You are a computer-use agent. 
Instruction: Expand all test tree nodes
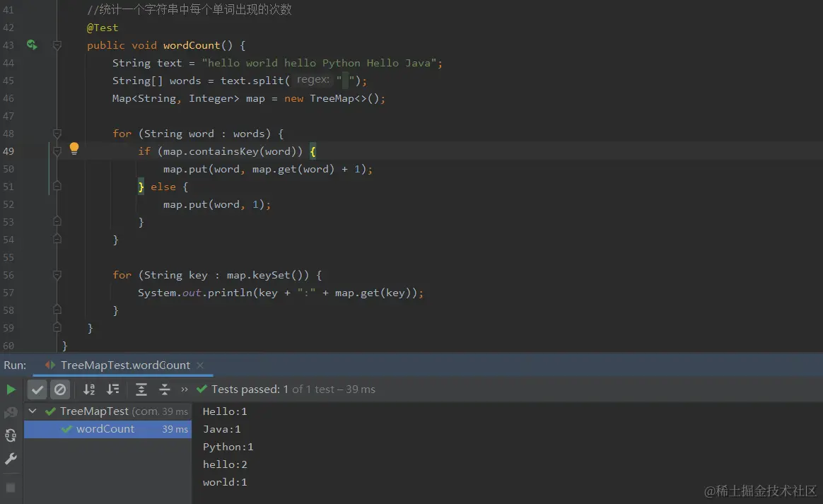[141, 389]
